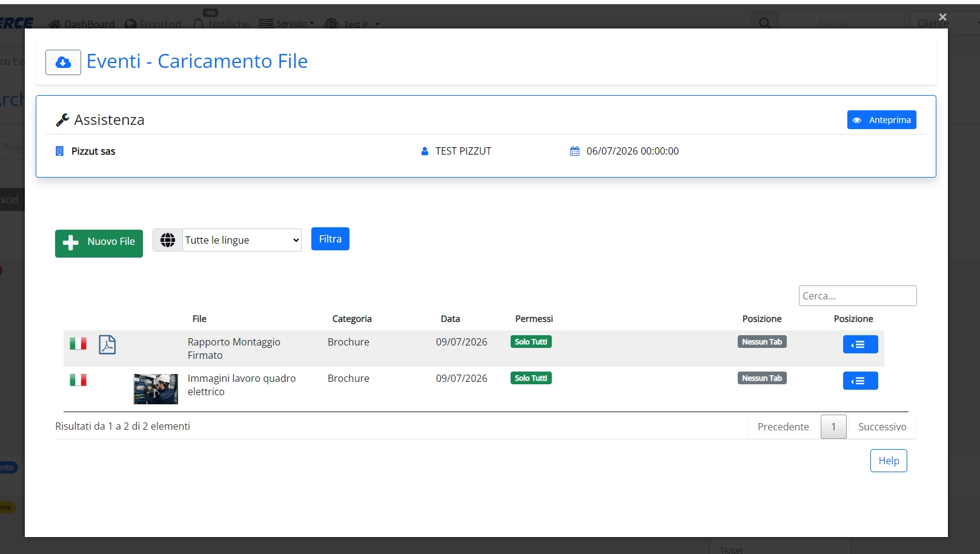Open the DashBoard menu item
The image size is (980, 554).
[82, 24]
